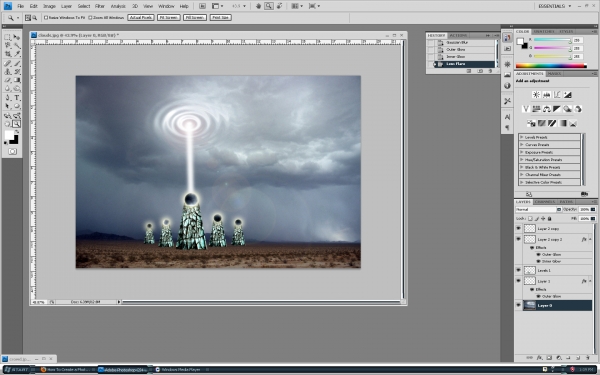Collapse effects arrow on Layer 2 copy 2
600x375 pixels.
coord(590,239)
